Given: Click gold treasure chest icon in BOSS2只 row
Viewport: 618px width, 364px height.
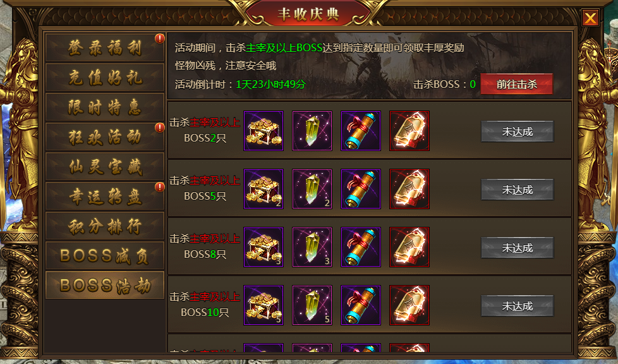Looking at the screenshot, I should (264, 131).
